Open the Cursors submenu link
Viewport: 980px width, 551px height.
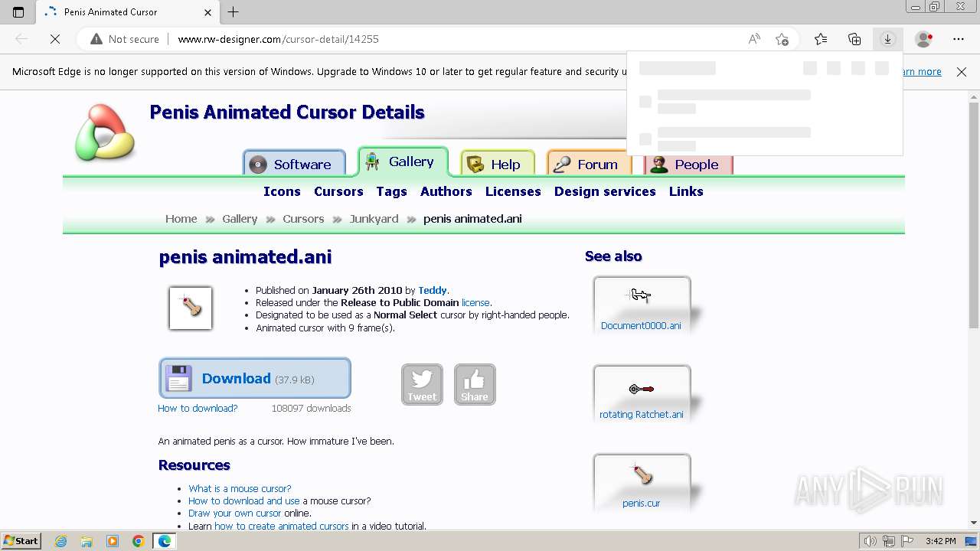(x=338, y=191)
